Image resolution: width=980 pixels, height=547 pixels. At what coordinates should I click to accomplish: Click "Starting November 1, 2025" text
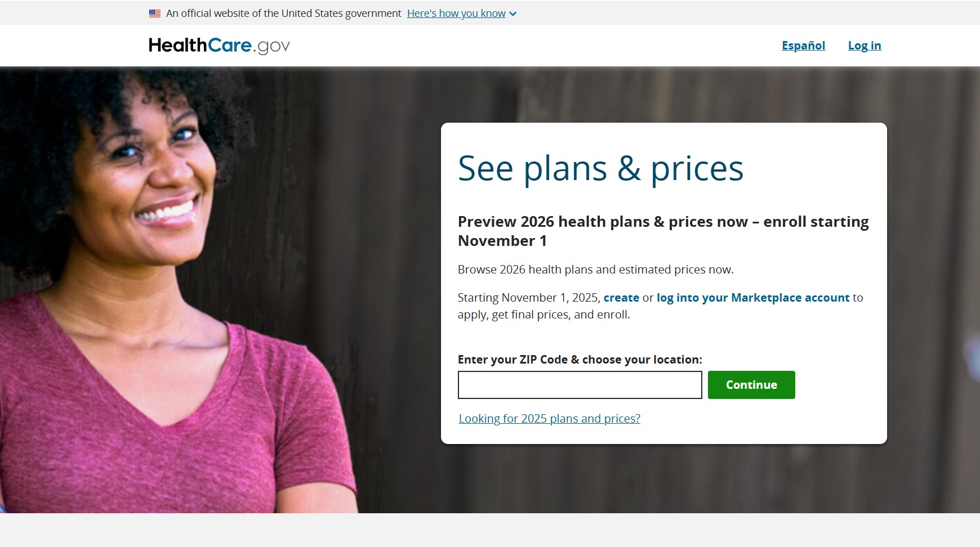click(x=528, y=298)
